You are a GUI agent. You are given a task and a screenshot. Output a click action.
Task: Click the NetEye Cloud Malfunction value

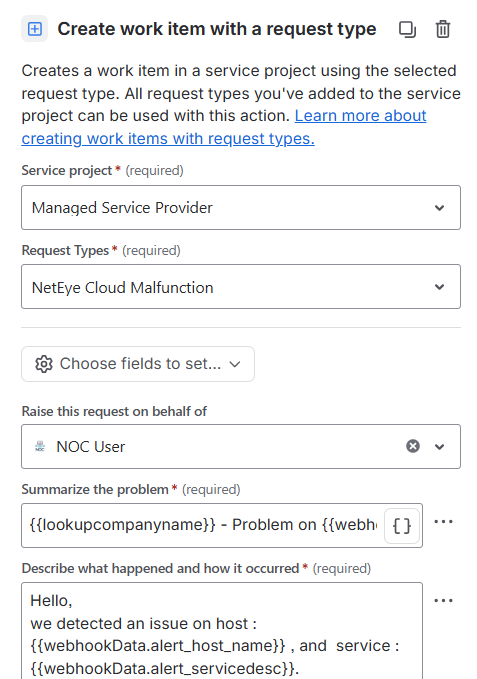click(122, 288)
